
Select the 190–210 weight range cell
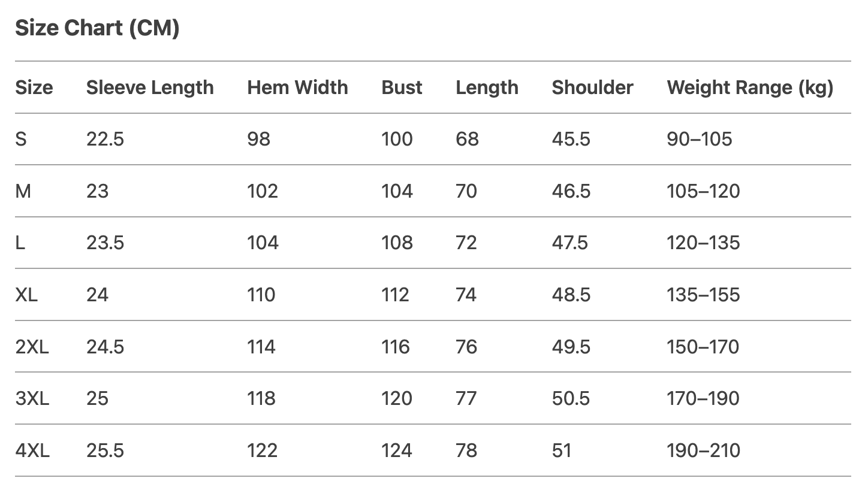point(703,450)
